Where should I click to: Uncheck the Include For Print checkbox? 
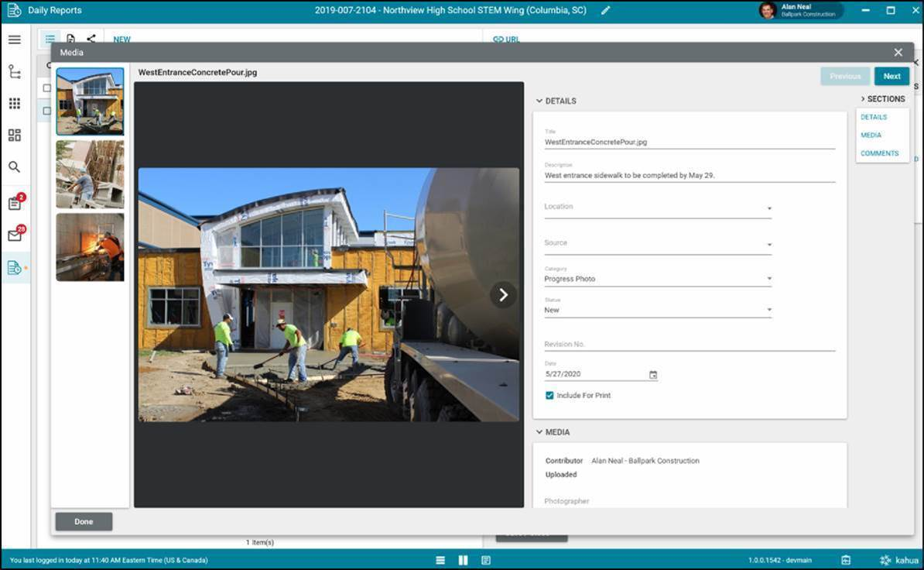(549, 396)
